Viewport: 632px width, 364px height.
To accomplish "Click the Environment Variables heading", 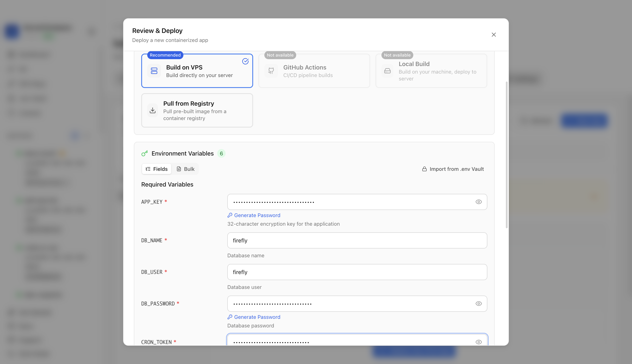I will (183, 154).
